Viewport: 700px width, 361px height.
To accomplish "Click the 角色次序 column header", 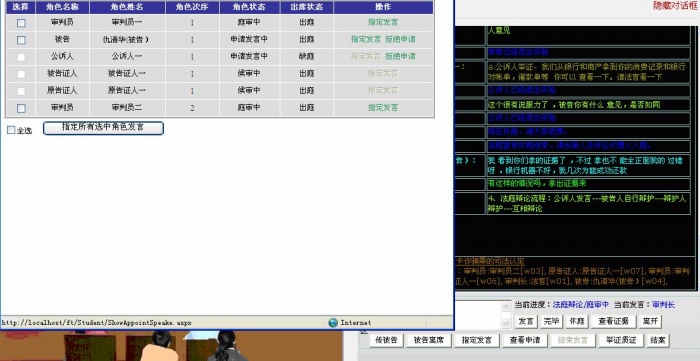I will (192, 8).
